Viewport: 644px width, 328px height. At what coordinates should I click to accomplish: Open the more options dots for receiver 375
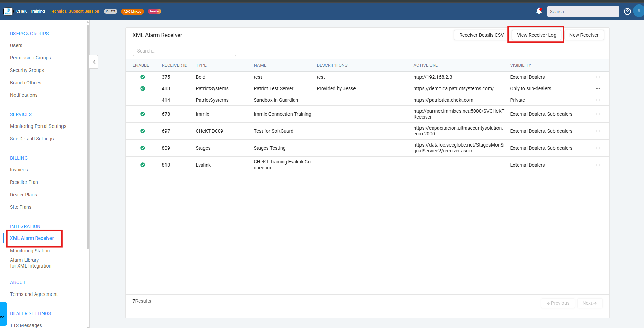click(598, 77)
